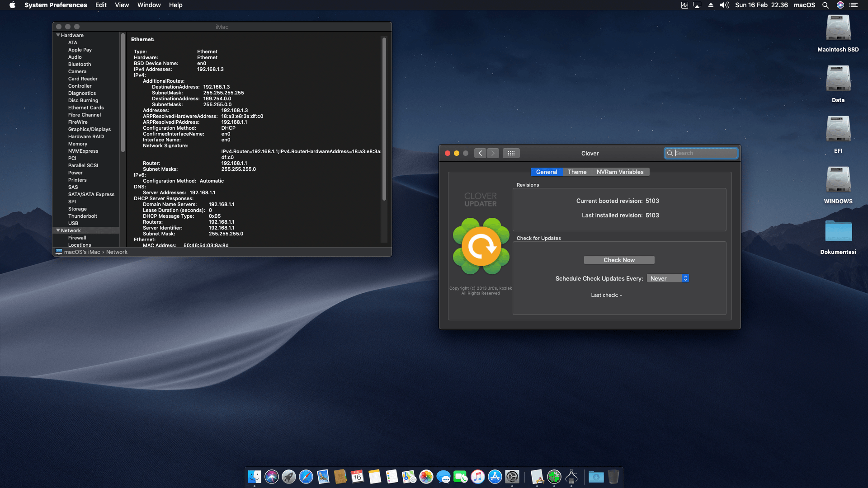Open the Trash in the dock
The height and width of the screenshot is (488, 868).
tap(613, 477)
